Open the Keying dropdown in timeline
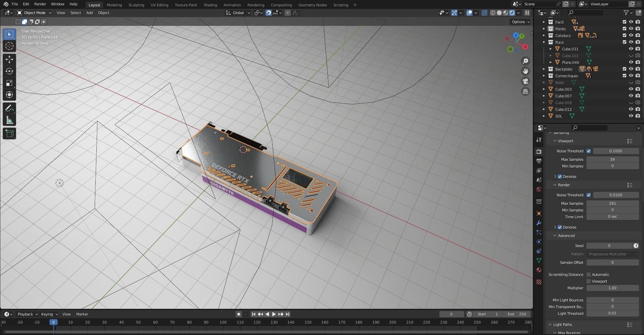The height and width of the screenshot is (335, 644). coord(49,314)
